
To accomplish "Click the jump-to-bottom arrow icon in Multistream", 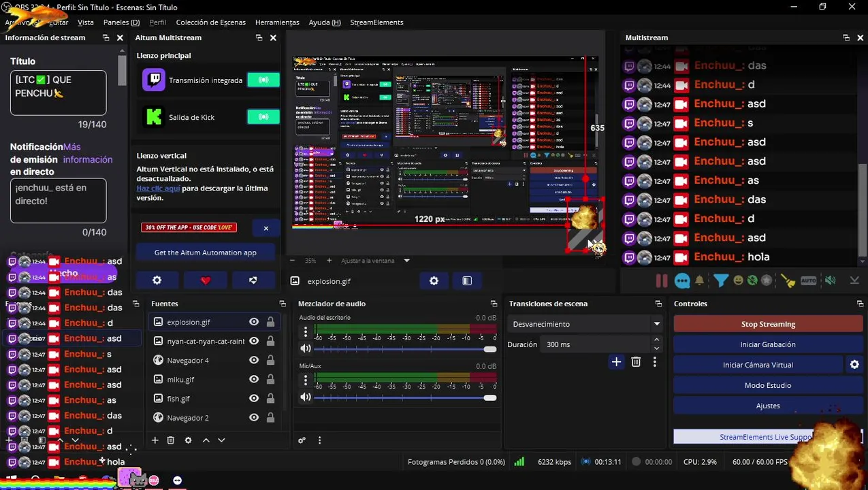I will point(854,280).
